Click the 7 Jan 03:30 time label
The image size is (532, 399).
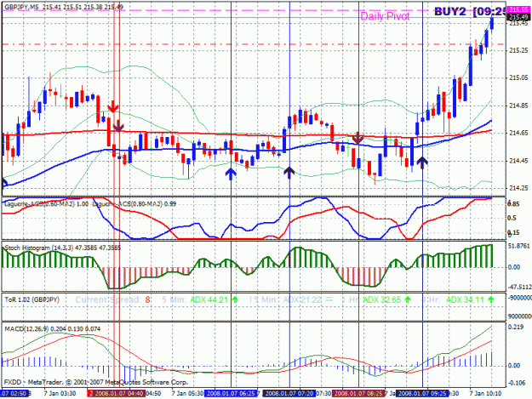click(x=60, y=394)
